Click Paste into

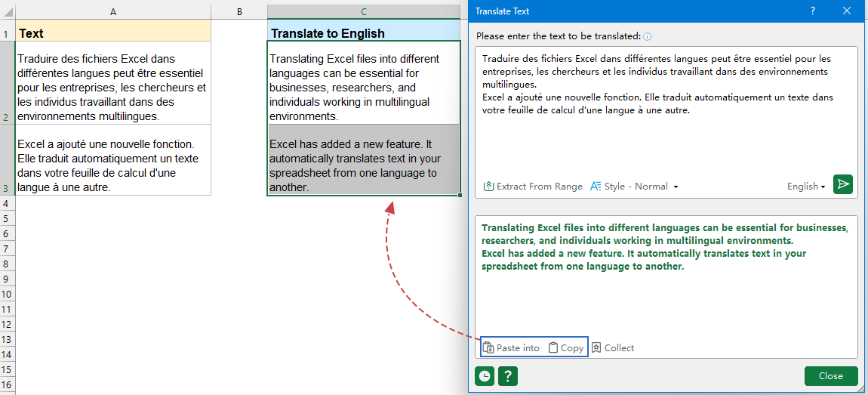click(x=511, y=348)
